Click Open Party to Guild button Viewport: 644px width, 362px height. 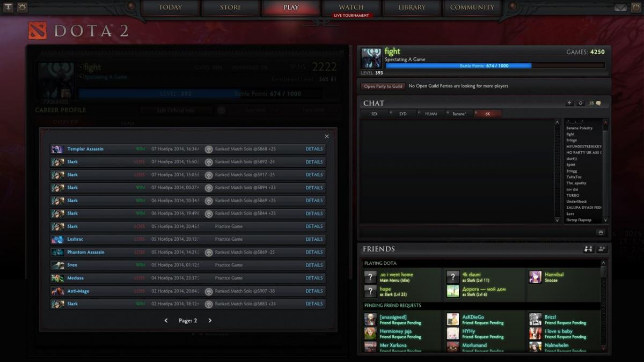coord(383,86)
